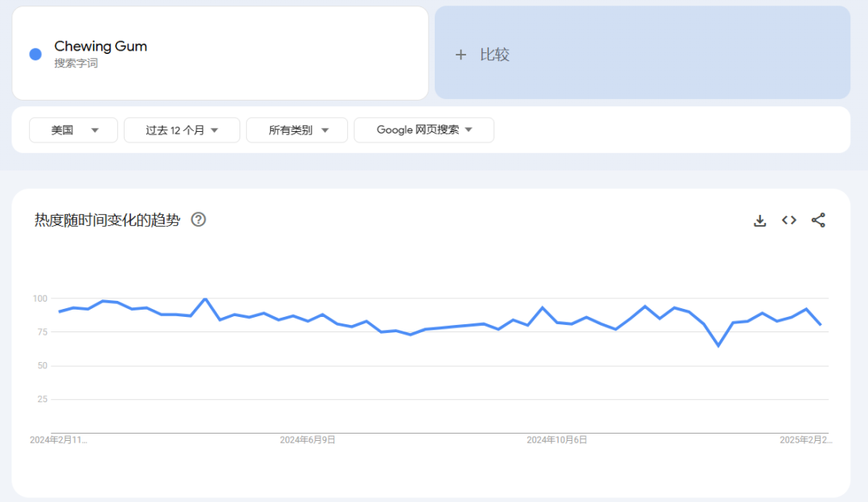Open the embed code icon for the chart
The image size is (868, 502).
788,220
